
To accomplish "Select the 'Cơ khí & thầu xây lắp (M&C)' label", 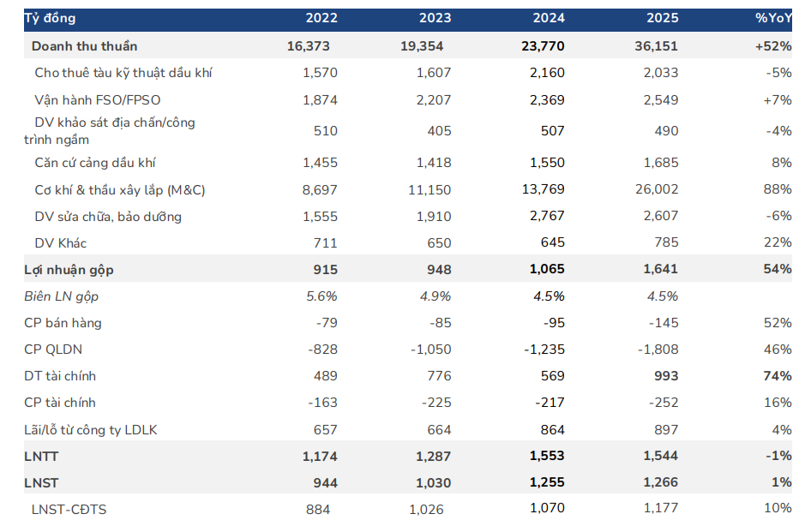I will (x=120, y=190).
